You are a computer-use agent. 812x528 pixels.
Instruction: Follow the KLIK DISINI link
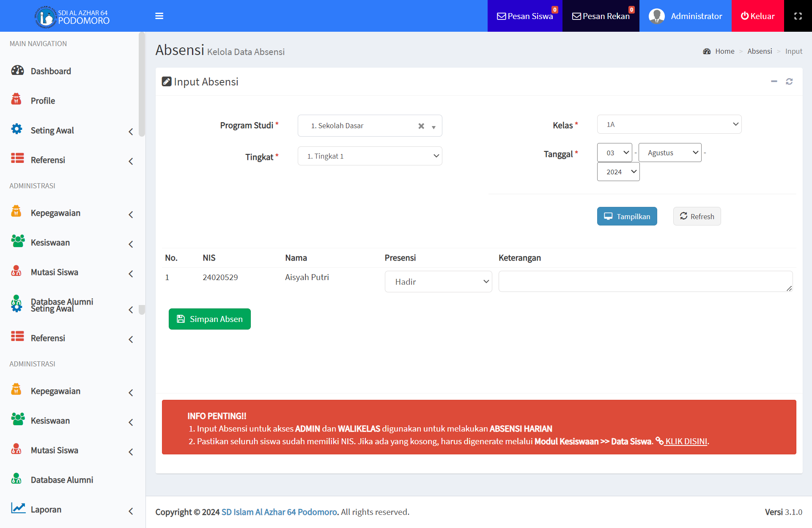686,441
